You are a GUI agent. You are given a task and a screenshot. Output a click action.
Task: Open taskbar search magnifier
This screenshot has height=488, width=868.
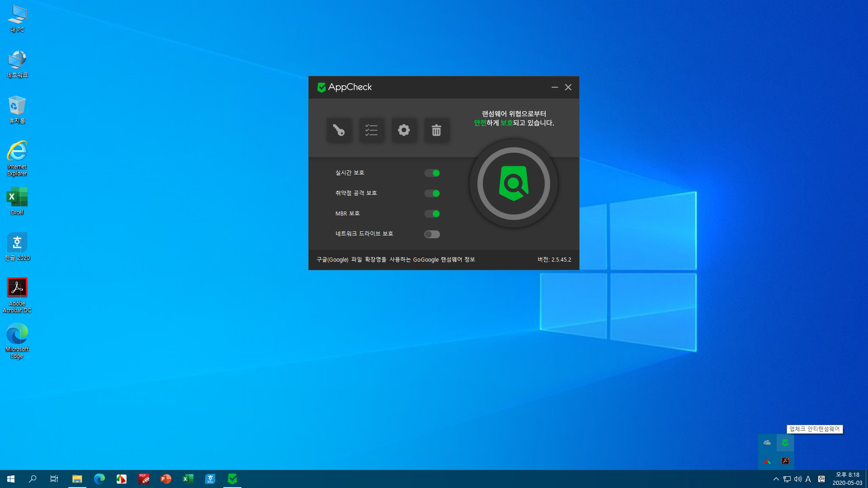tap(33, 479)
